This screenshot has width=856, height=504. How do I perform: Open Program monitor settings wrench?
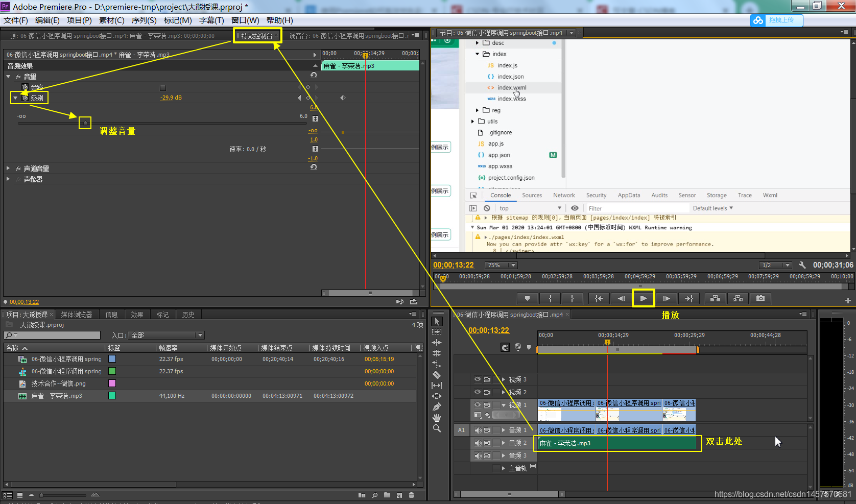(x=802, y=265)
